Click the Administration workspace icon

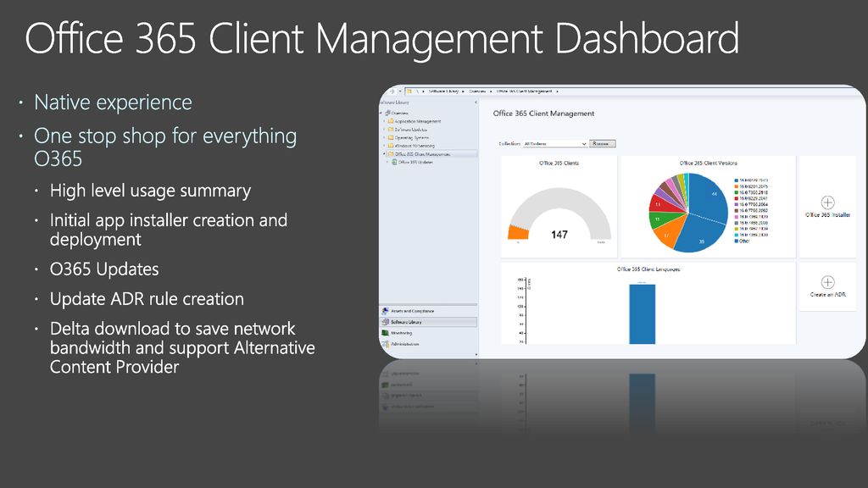coord(386,344)
